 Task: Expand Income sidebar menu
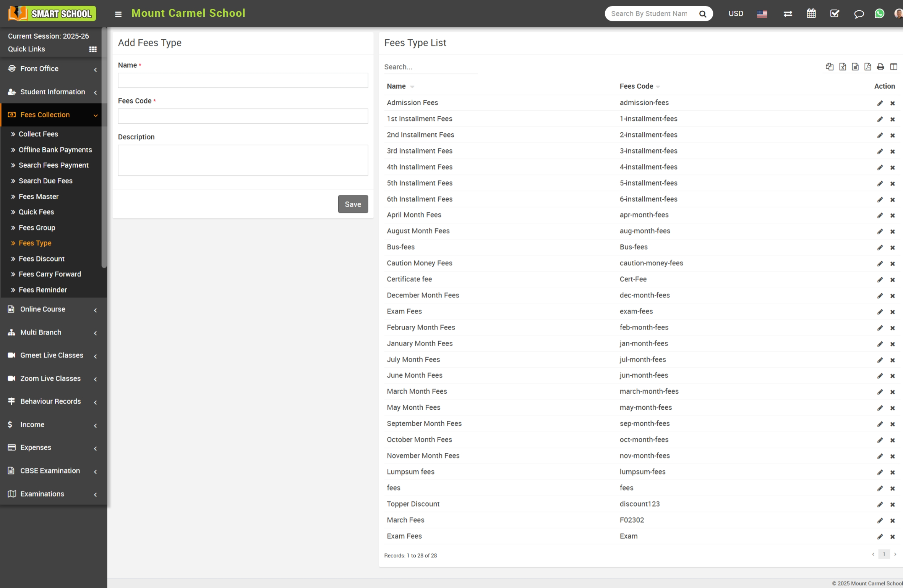pyautogui.click(x=51, y=425)
